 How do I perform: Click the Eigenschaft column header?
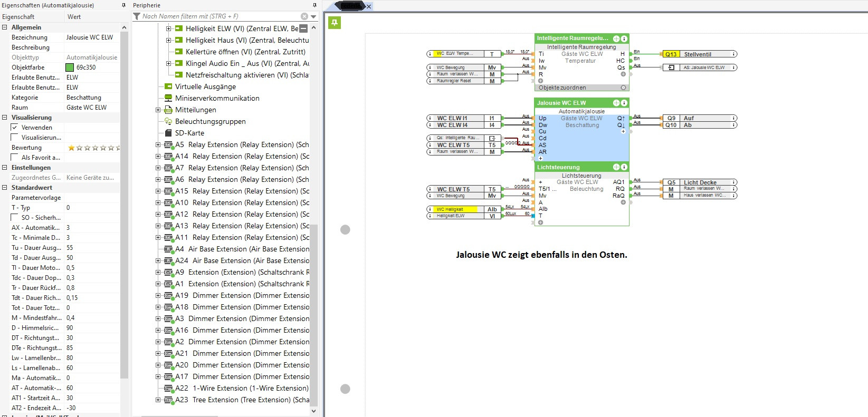pos(32,17)
